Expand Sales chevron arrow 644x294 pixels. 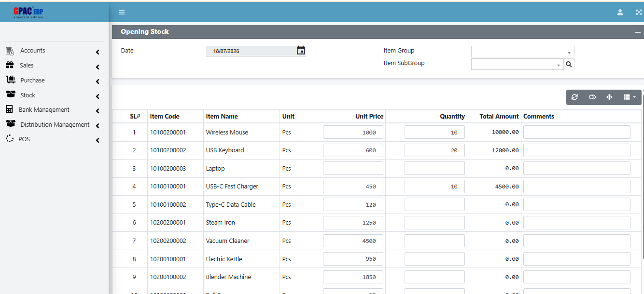pos(98,67)
